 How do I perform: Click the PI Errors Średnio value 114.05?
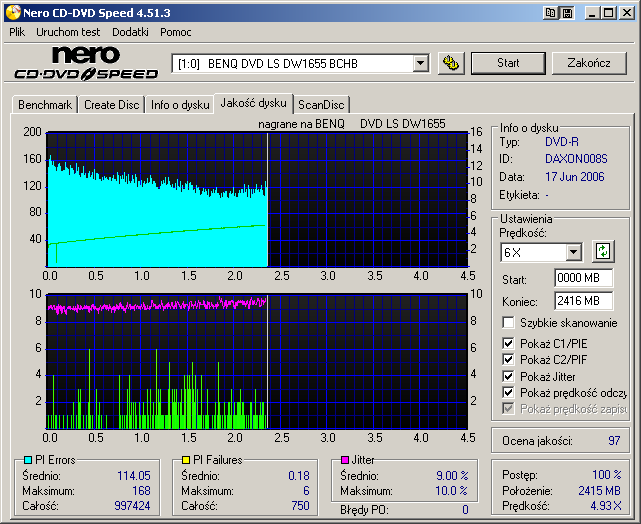point(134,475)
